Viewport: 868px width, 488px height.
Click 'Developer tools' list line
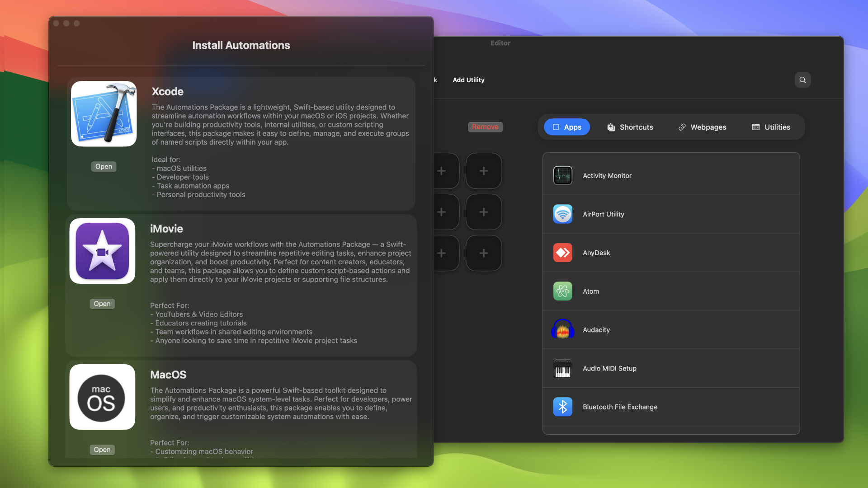(180, 177)
